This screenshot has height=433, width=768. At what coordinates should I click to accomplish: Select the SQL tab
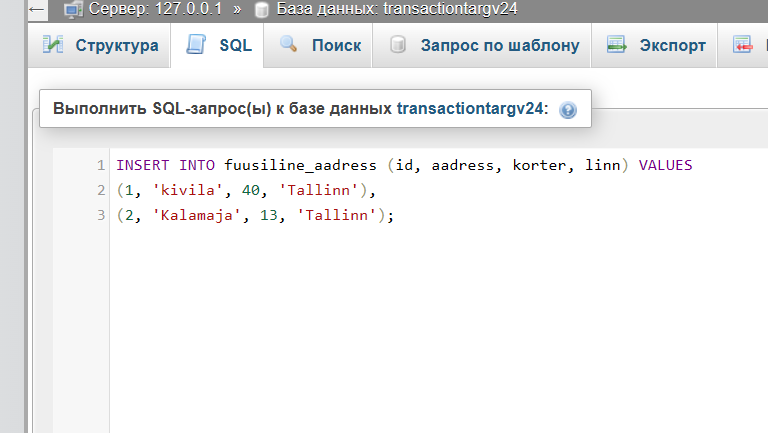[x=217, y=46]
